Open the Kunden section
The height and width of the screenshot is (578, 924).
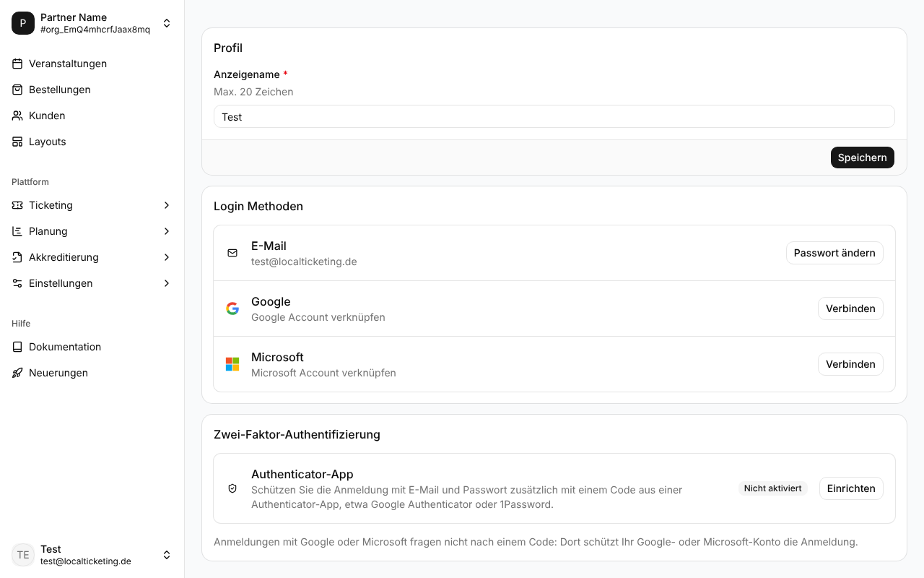(x=92, y=116)
